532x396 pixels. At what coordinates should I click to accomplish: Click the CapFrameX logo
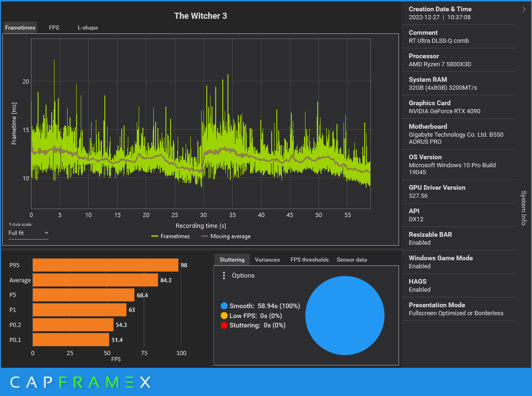pyautogui.click(x=80, y=382)
